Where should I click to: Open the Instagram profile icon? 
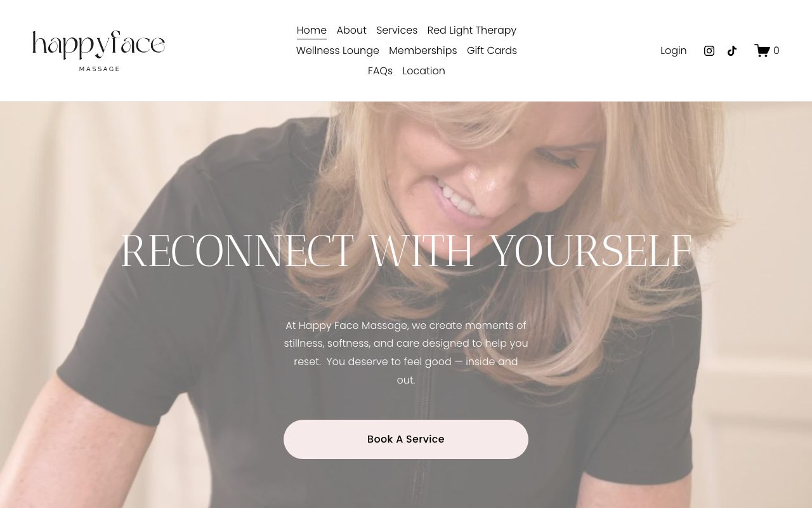tap(709, 51)
